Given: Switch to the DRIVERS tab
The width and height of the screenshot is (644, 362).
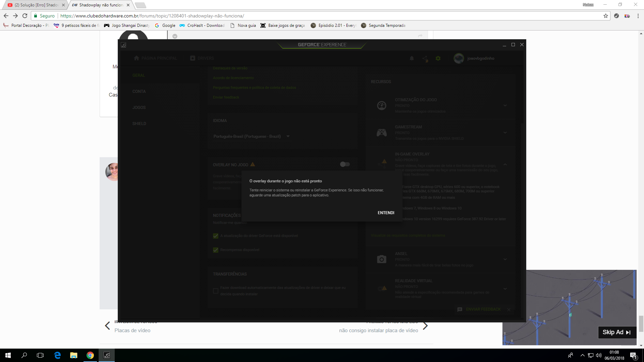Looking at the screenshot, I should (202, 58).
